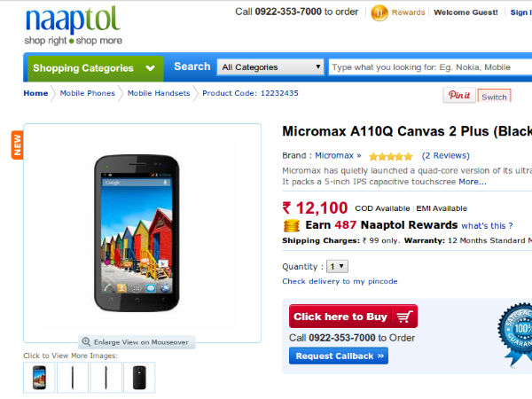The height and width of the screenshot is (399, 532).
Task: Select the first phone front thumbnail
Action: click(x=39, y=378)
